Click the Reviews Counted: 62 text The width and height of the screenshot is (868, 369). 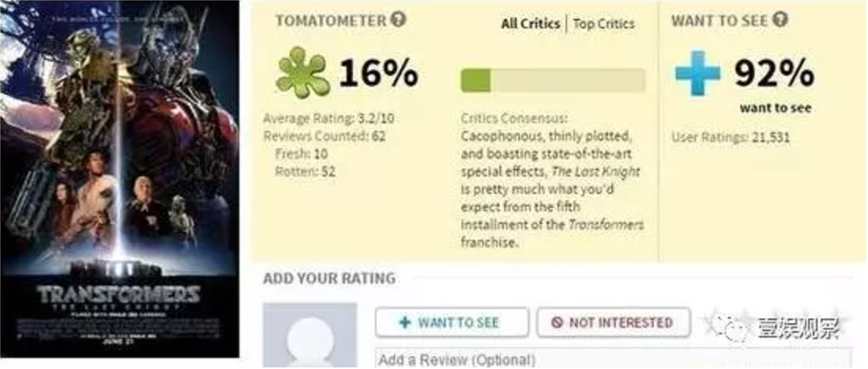pyautogui.click(x=325, y=136)
